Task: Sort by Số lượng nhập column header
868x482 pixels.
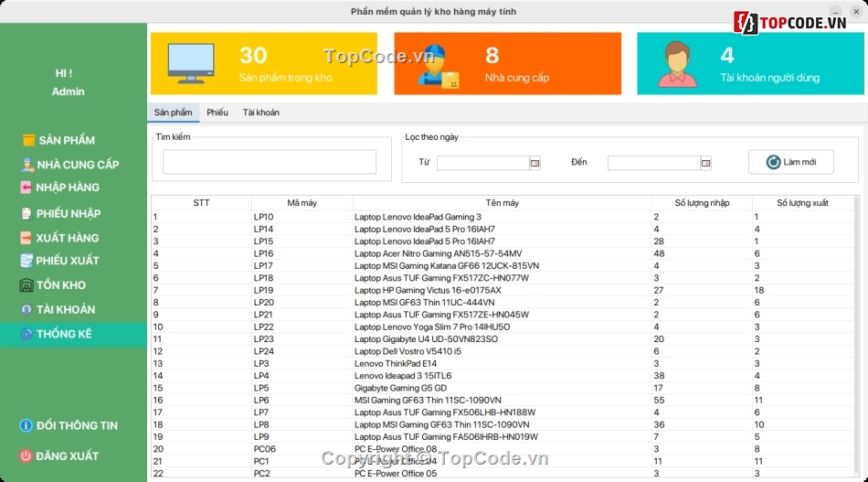Action: click(702, 203)
